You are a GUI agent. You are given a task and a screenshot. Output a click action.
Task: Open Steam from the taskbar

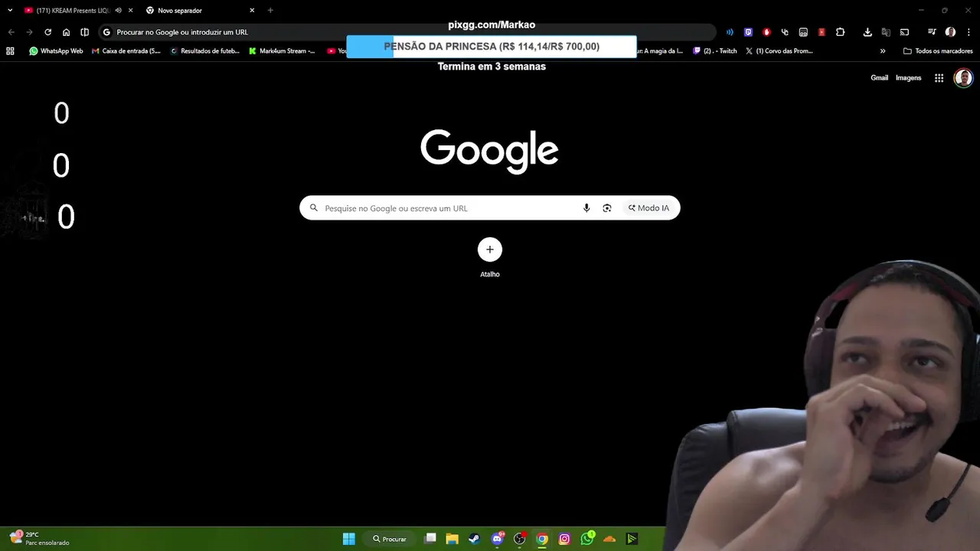pos(474,539)
